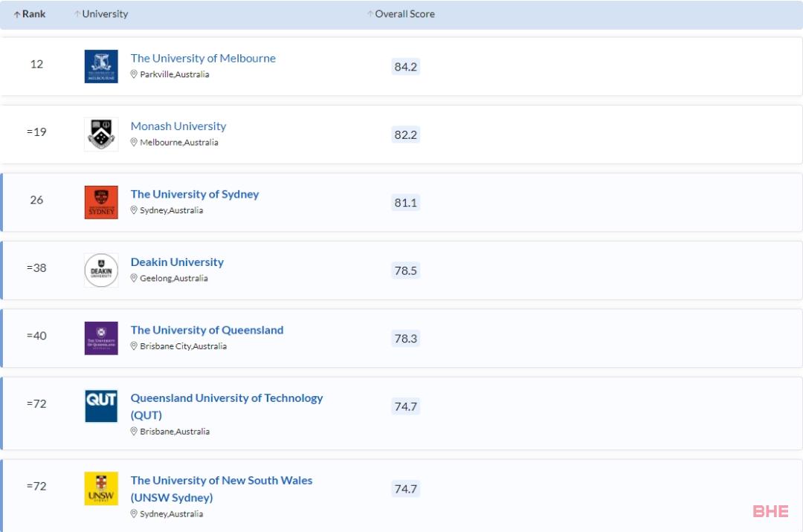Open the Monash University crest logo

[x=101, y=134]
